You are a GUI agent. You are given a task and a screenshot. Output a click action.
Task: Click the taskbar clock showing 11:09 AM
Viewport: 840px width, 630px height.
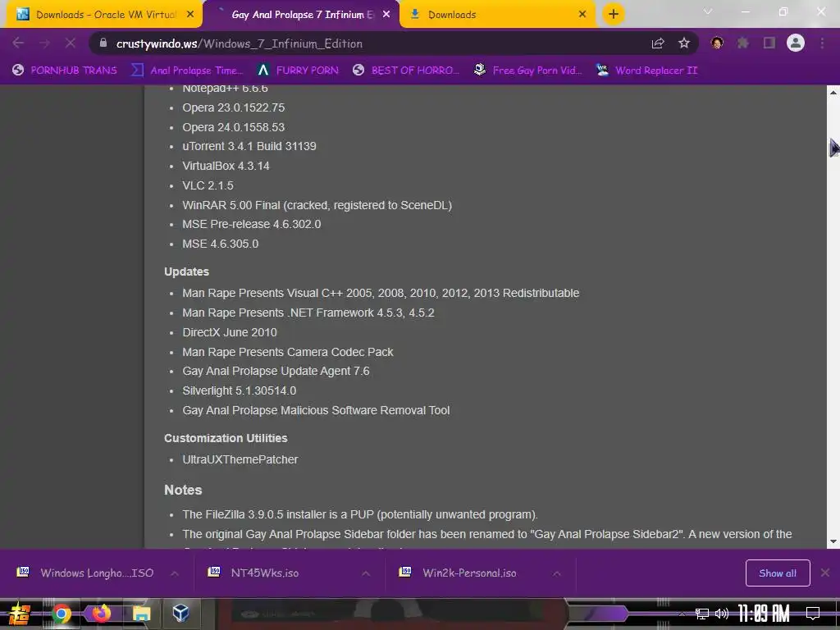click(x=764, y=614)
